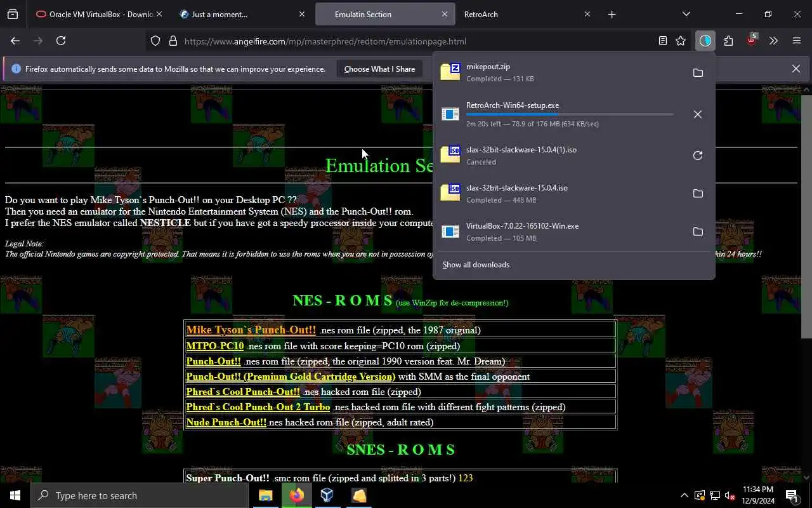Image resolution: width=812 pixels, height=508 pixels.
Task: Open Phred's Cool Punch-Out 2 Turbo link
Action: 258,407
